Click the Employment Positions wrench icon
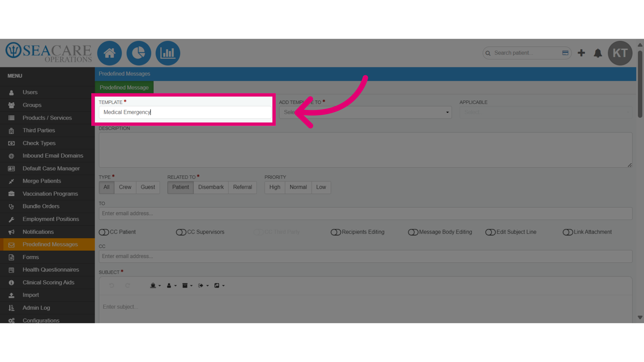The width and height of the screenshot is (644, 362). click(11, 220)
